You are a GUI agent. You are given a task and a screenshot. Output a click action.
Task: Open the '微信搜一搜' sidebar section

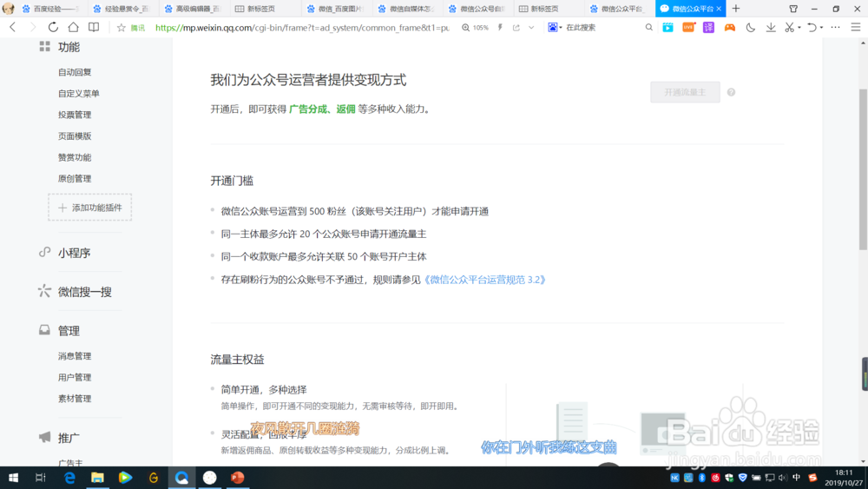click(x=85, y=292)
